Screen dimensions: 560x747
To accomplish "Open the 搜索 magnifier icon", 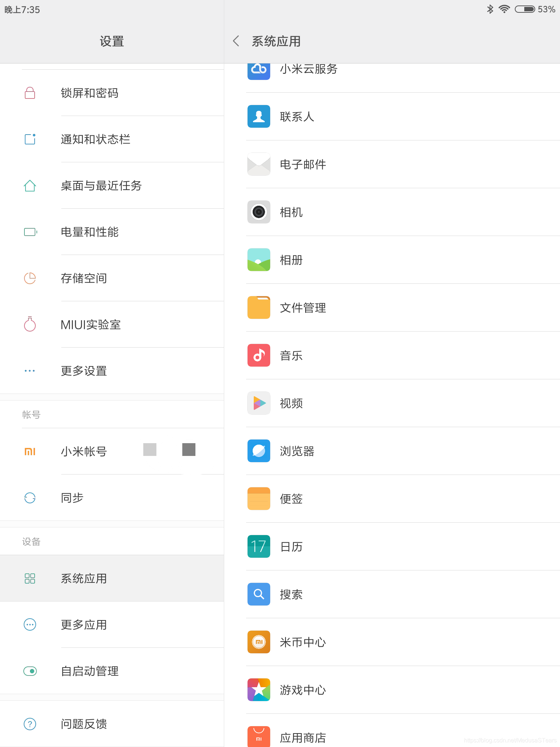I will click(x=259, y=594).
